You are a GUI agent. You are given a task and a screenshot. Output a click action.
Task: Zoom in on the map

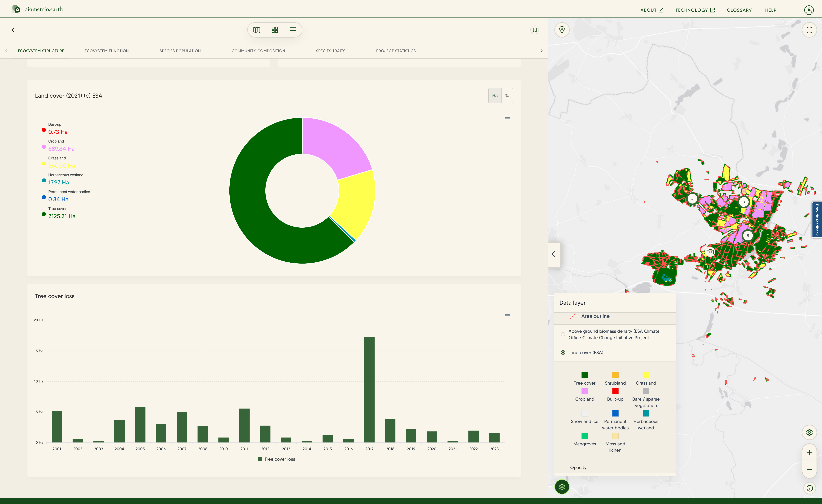[809, 452]
